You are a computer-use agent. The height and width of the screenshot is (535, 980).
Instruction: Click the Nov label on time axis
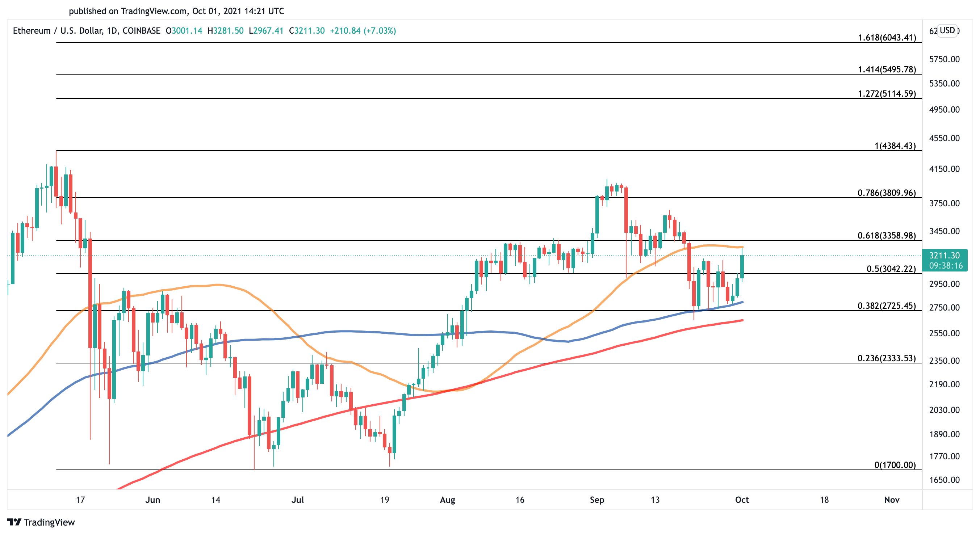pos(892,500)
